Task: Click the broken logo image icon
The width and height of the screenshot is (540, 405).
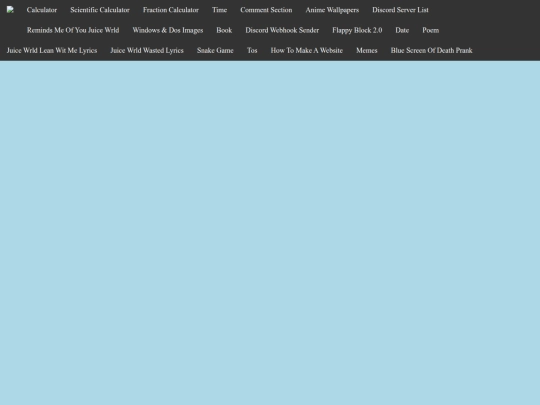Action: point(10,10)
